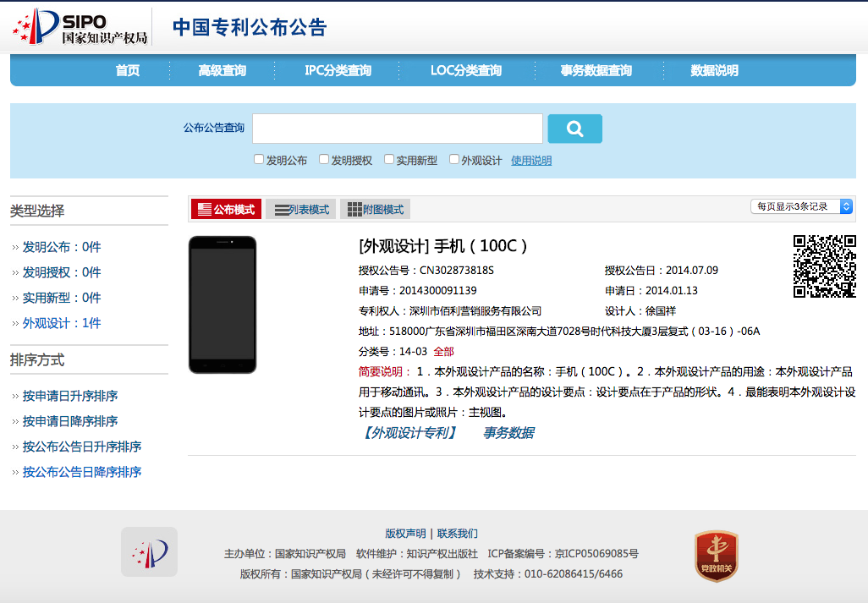Filter by 外观设计：1件 type
Screen dimensions: 868x603
[61, 323]
